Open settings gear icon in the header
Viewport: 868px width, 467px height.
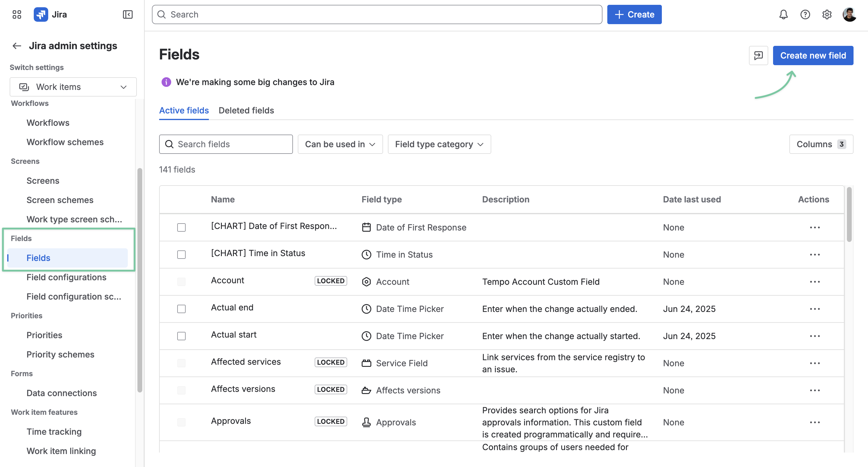[826, 14]
